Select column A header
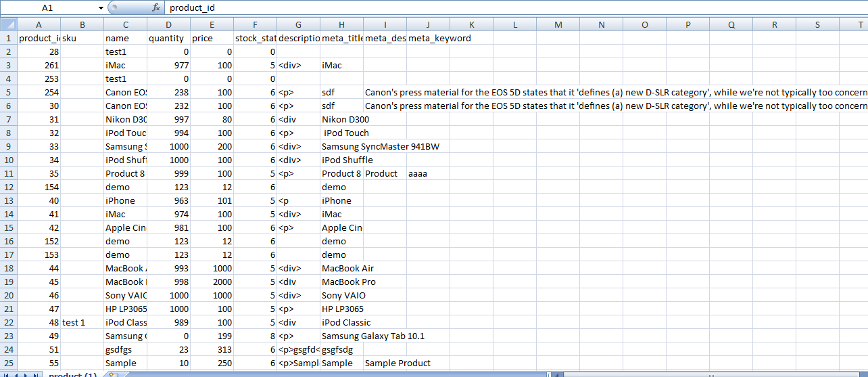 pos(39,25)
